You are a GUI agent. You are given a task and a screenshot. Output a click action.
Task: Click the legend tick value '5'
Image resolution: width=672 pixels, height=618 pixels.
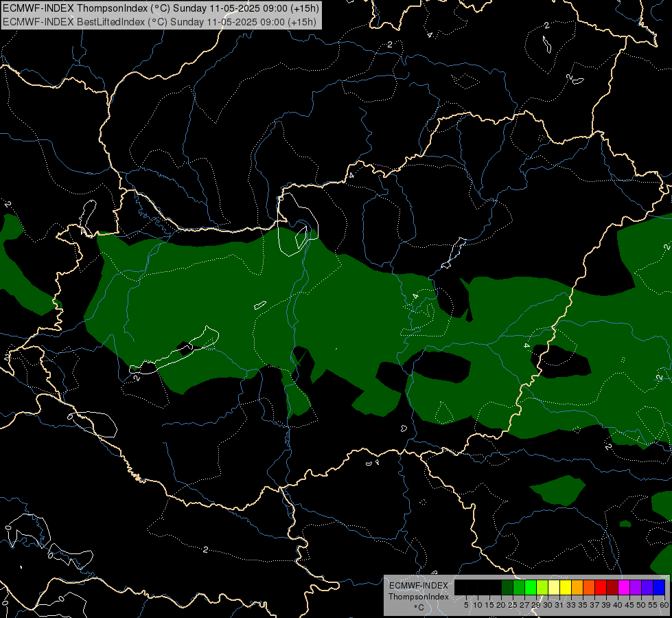[x=466, y=605]
